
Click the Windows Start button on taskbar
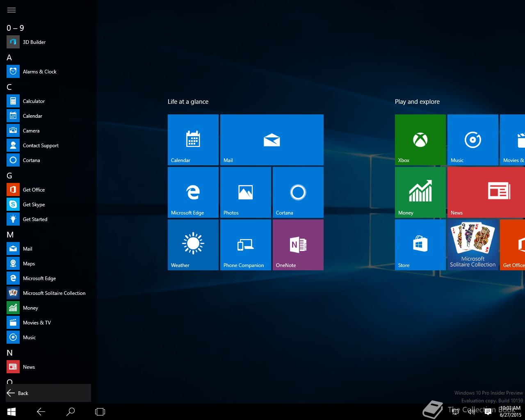pyautogui.click(x=11, y=412)
